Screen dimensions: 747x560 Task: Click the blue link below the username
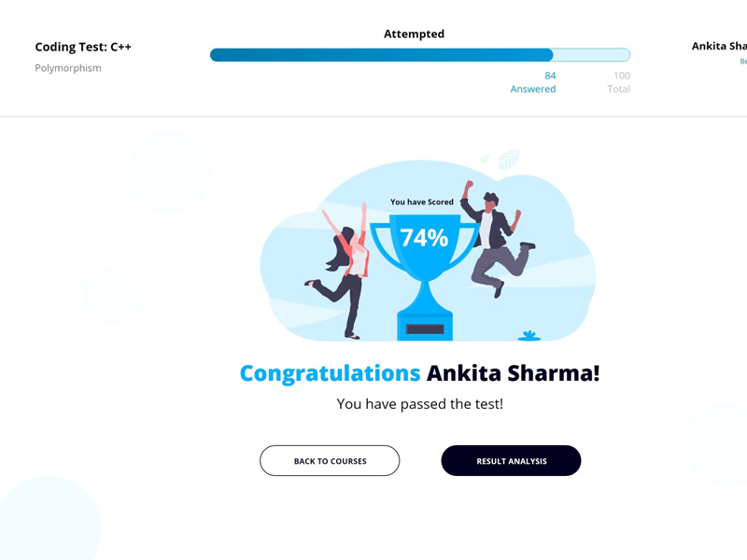tap(742, 61)
